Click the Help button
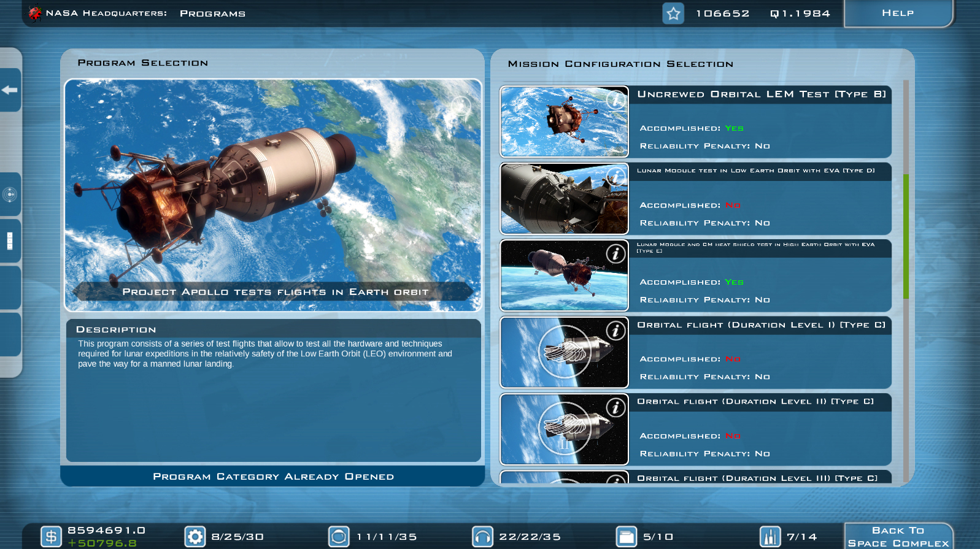 (898, 13)
